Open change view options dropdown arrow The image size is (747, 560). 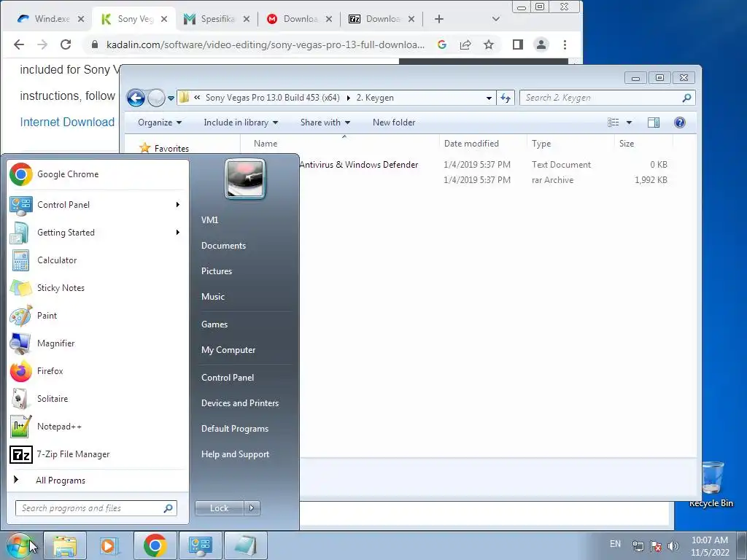tap(629, 122)
